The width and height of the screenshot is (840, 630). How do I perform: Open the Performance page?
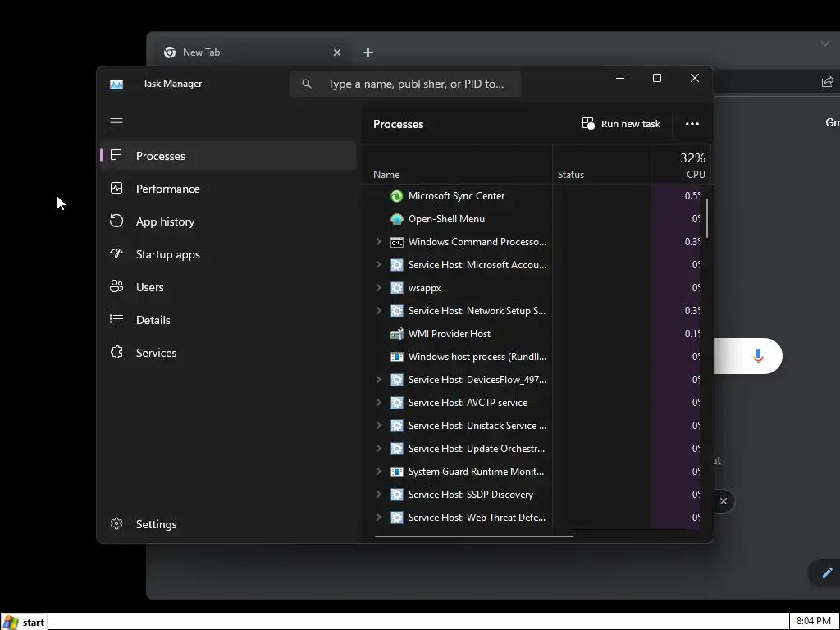pos(228,189)
